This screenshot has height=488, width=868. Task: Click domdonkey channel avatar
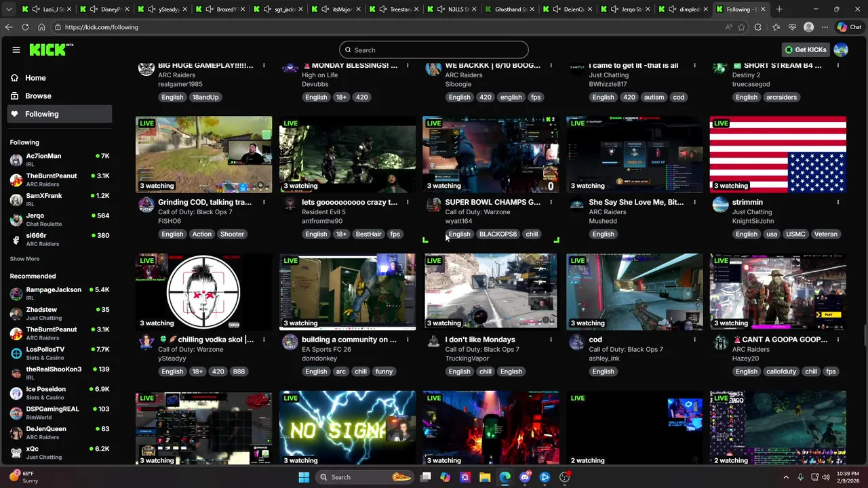(x=290, y=342)
